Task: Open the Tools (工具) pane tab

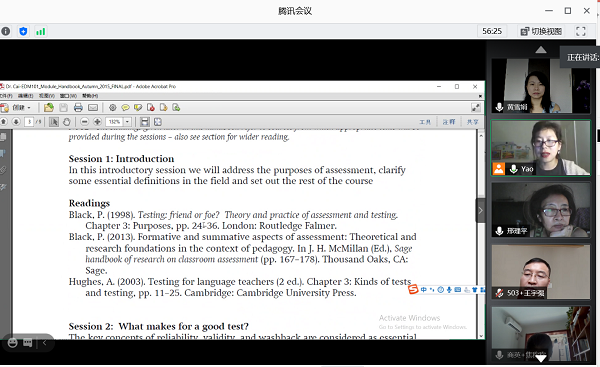Action: click(x=425, y=122)
